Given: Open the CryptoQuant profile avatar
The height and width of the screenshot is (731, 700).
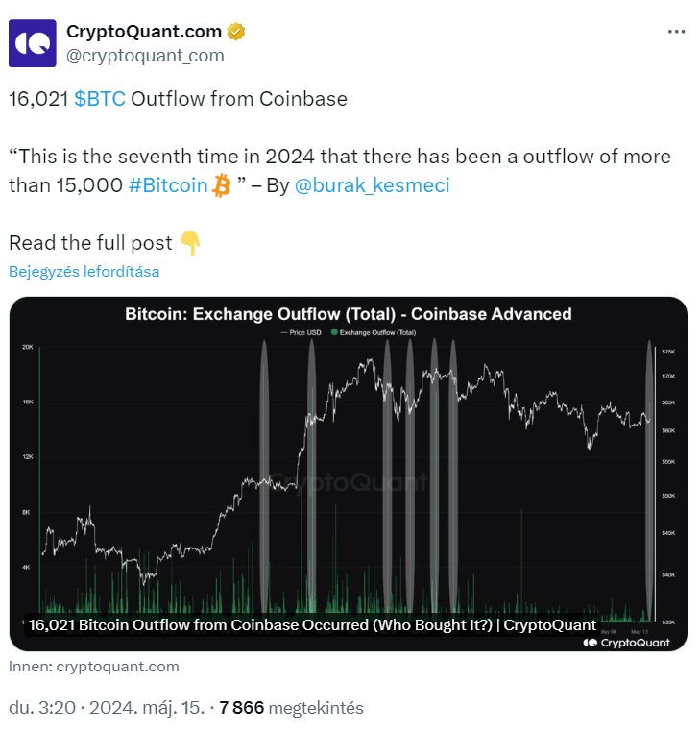Looking at the screenshot, I should pyautogui.click(x=32, y=43).
